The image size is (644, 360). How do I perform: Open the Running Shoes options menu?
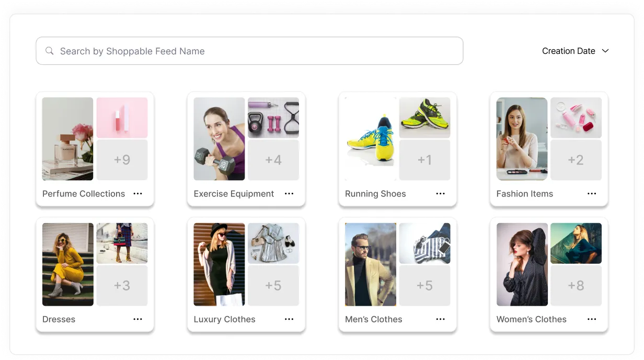[x=440, y=193]
